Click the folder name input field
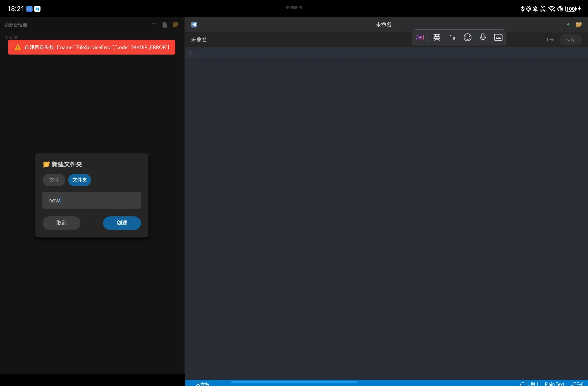The height and width of the screenshot is (386, 588). (x=92, y=200)
